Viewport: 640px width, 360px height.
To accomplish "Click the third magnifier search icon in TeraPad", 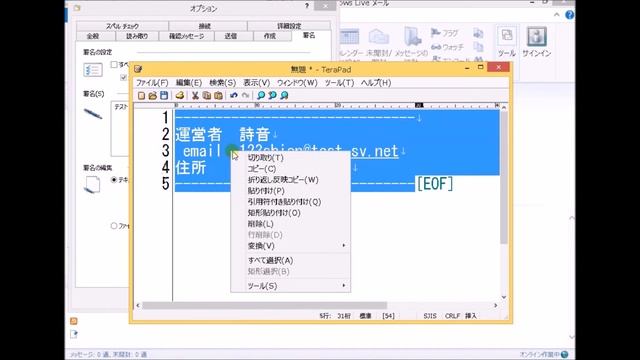I will (x=284, y=96).
